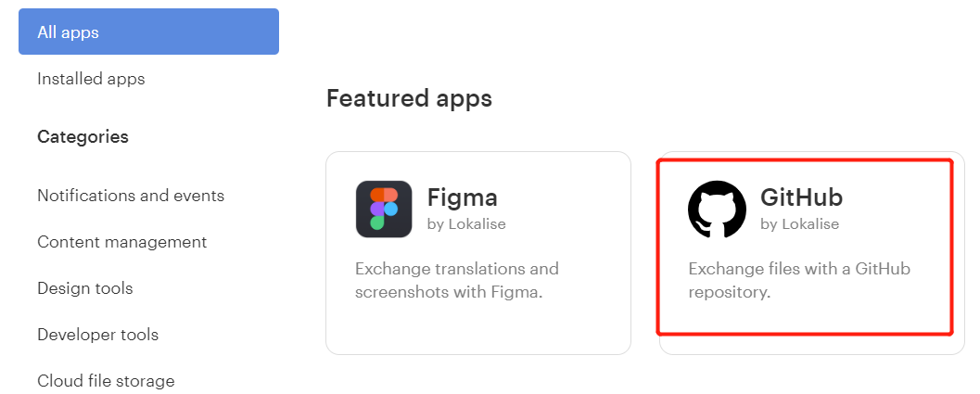980x394 pixels.
Task: Click the Categories heading in sidebar
Action: (83, 137)
